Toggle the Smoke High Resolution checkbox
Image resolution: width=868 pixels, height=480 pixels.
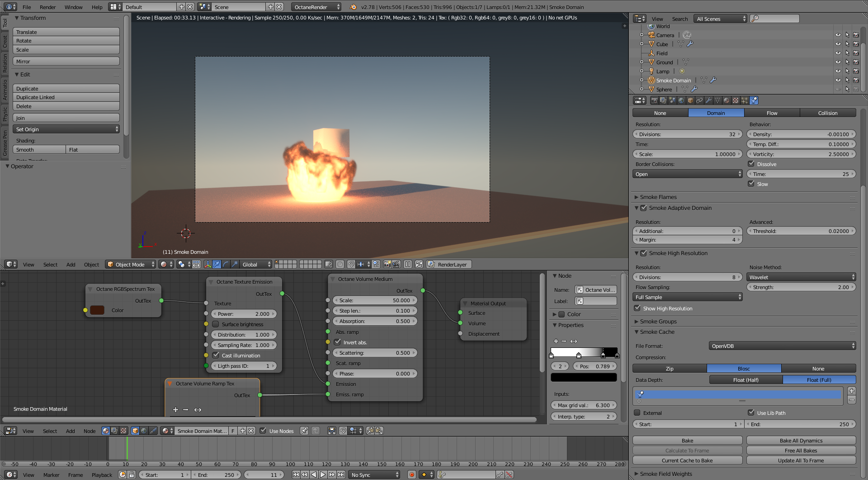[643, 253]
